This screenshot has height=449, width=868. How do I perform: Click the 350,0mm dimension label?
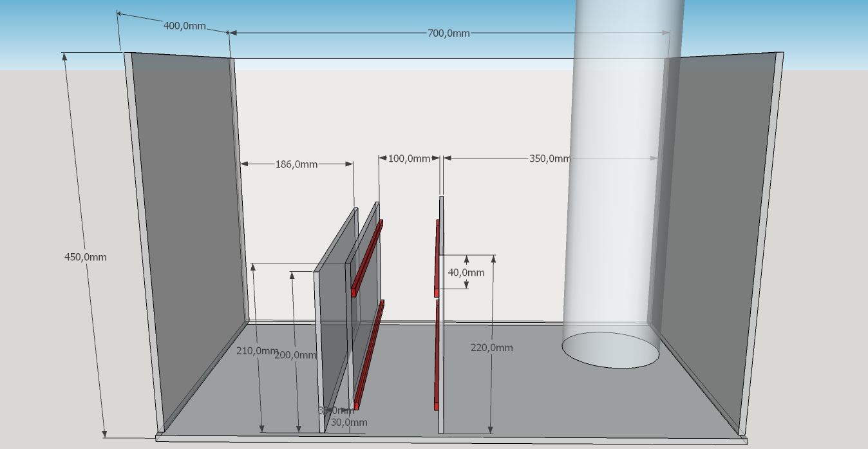coord(549,158)
